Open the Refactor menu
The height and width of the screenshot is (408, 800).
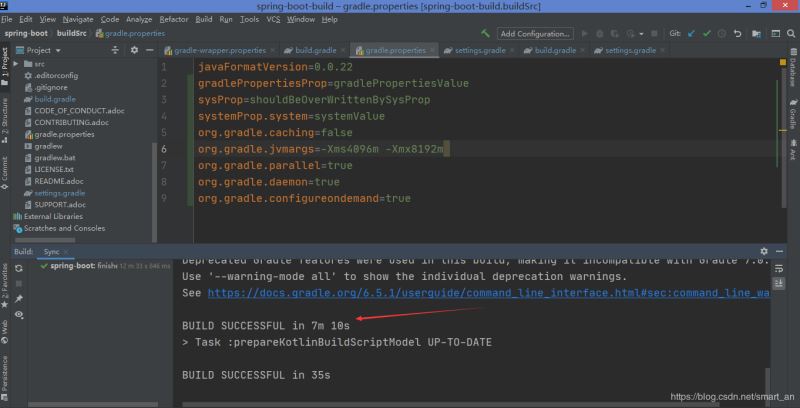pyautogui.click(x=174, y=19)
